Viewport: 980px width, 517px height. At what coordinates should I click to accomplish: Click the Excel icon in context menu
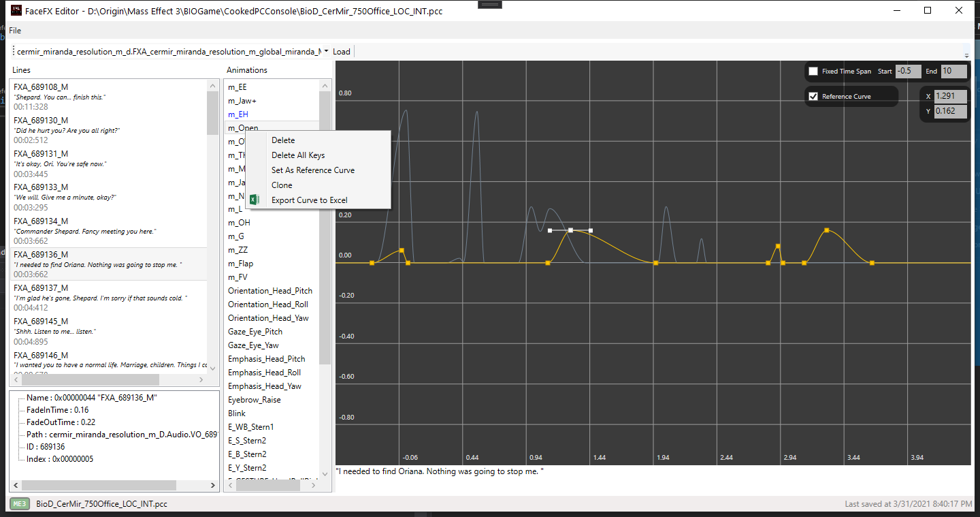coord(255,200)
